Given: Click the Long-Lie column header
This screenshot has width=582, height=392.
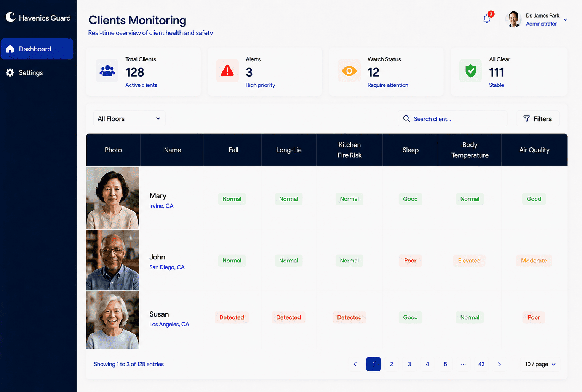Looking at the screenshot, I should pyautogui.click(x=289, y=150).
